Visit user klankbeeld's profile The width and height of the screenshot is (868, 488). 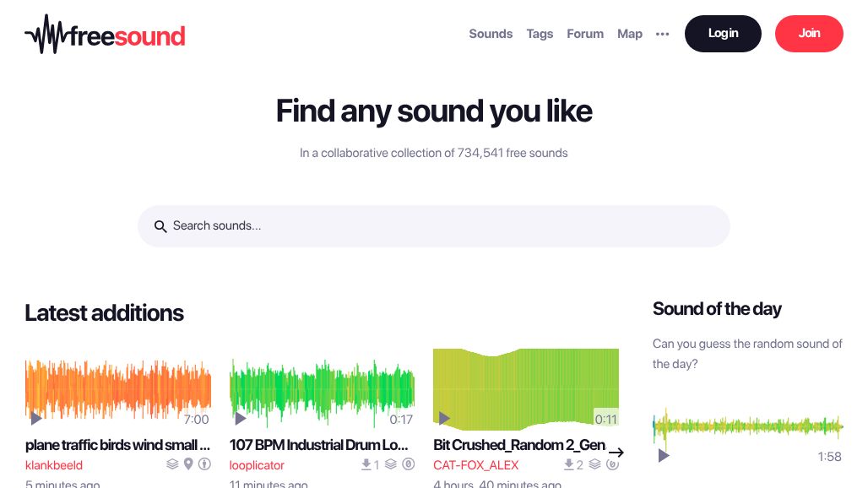click(54, 464)
